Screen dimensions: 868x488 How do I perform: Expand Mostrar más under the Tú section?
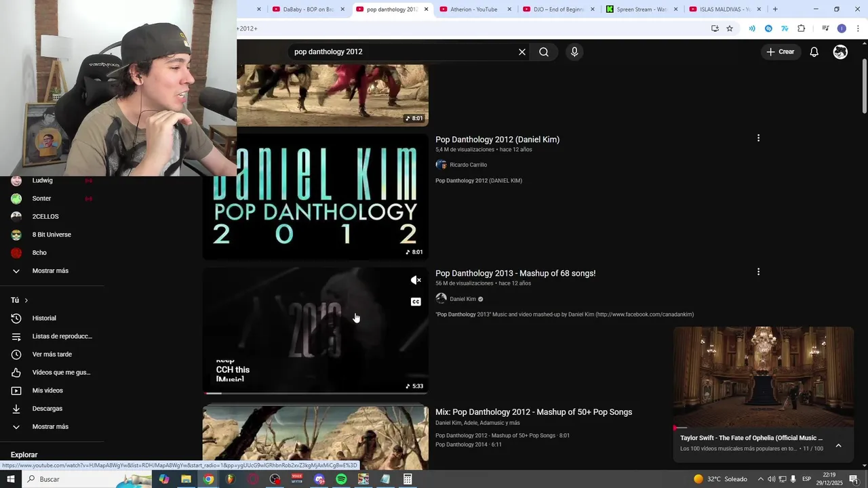point(52,427)
